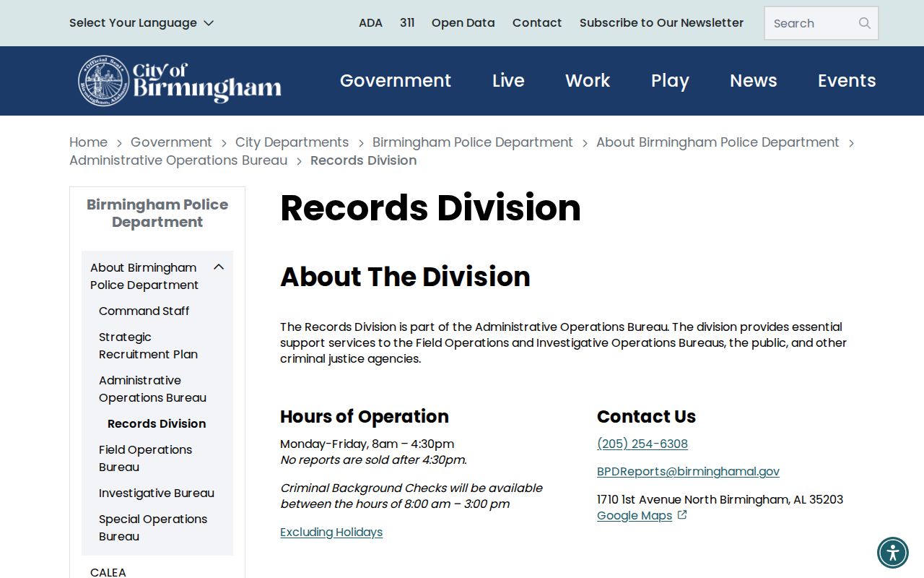Go to the Open Data page
Viewport: 924px width, 578px height.
click(463, 23)
